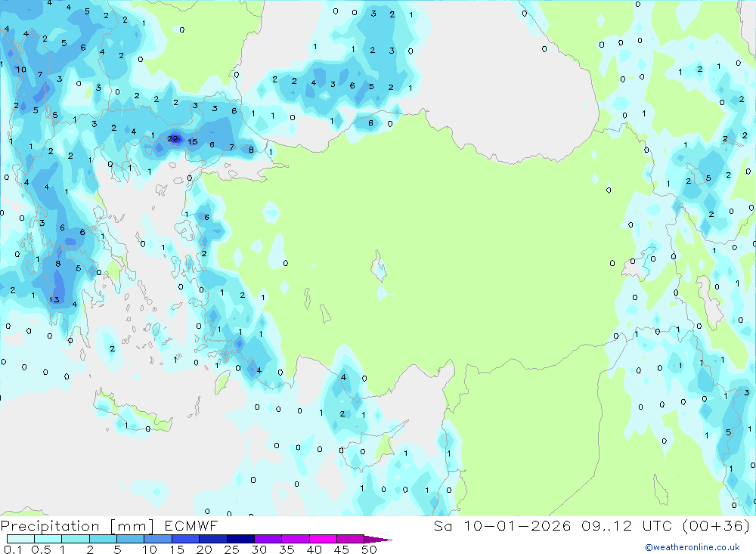756x554 pixels.
Task: Click the '30' legend scale label
Action: pos(259,549)
